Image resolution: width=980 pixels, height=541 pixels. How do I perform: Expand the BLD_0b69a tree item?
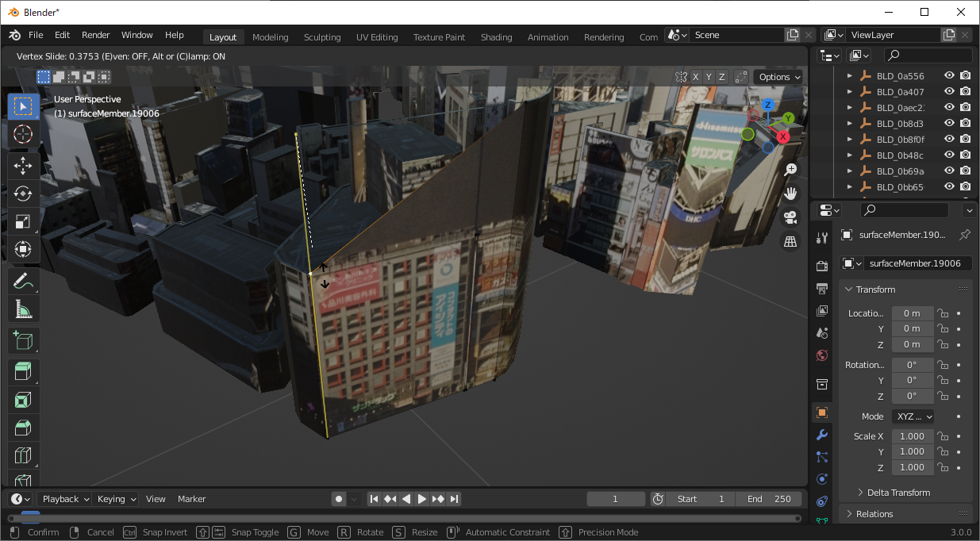click(x=850, y=171)
